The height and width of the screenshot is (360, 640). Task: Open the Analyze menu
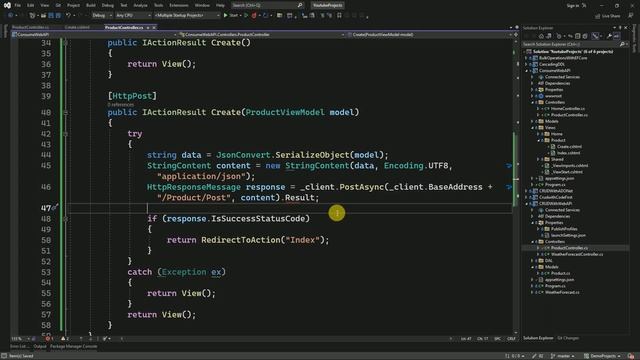(x=140, y=5)
